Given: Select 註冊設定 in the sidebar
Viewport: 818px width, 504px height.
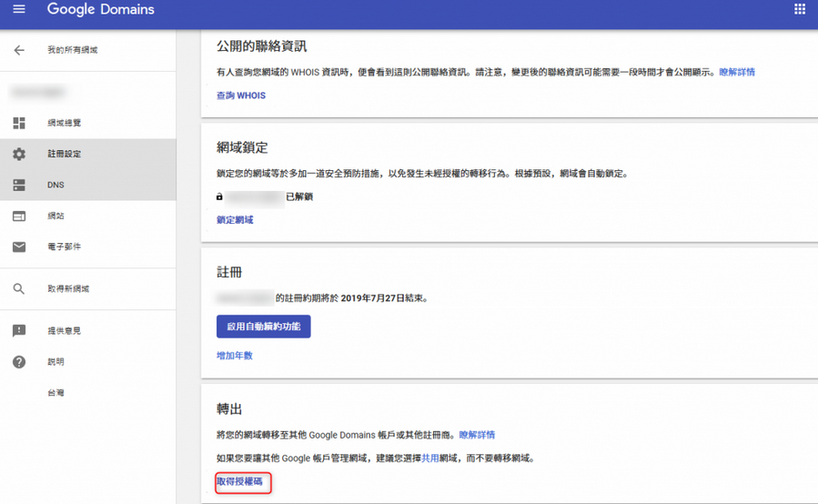Looking at the screenshot, I should (x=65, y=154).
